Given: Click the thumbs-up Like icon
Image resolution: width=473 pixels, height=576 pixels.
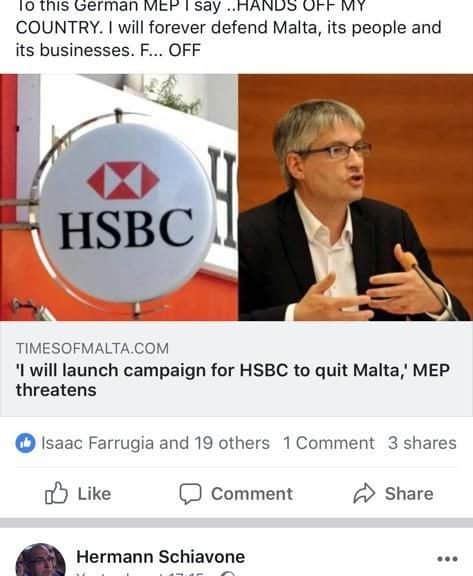Looking at the screenshot, I should coord(56,493).
